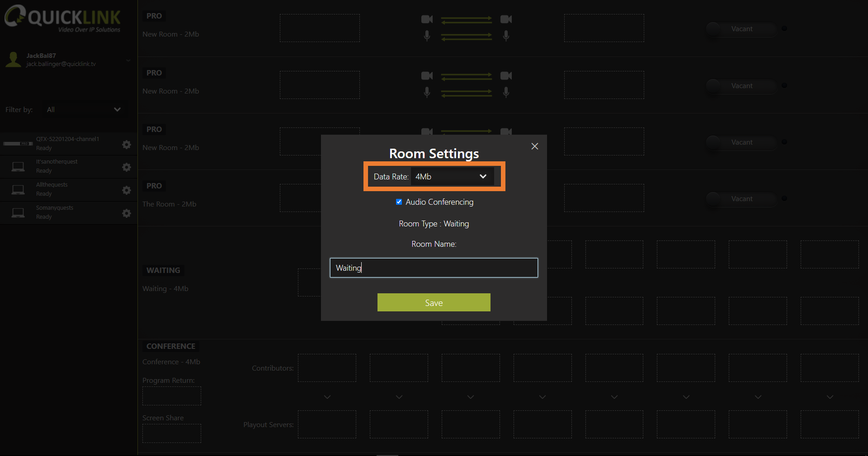Click the Quicklink logo
The image size is (868, 456).
tap(62, 18)
